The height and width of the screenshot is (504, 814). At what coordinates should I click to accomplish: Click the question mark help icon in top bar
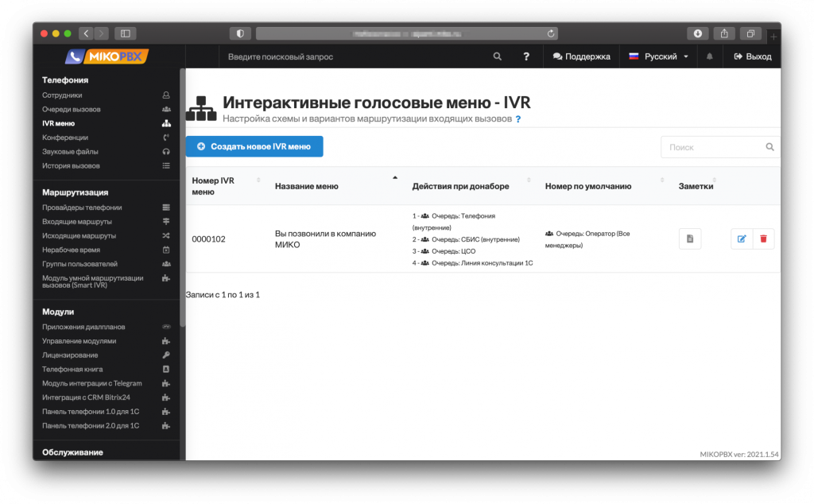click(526, 56)
